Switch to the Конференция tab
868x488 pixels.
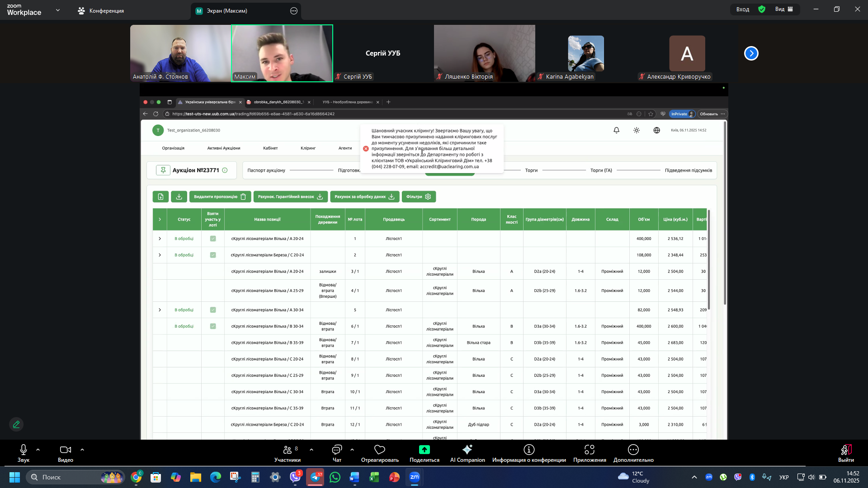101,11
